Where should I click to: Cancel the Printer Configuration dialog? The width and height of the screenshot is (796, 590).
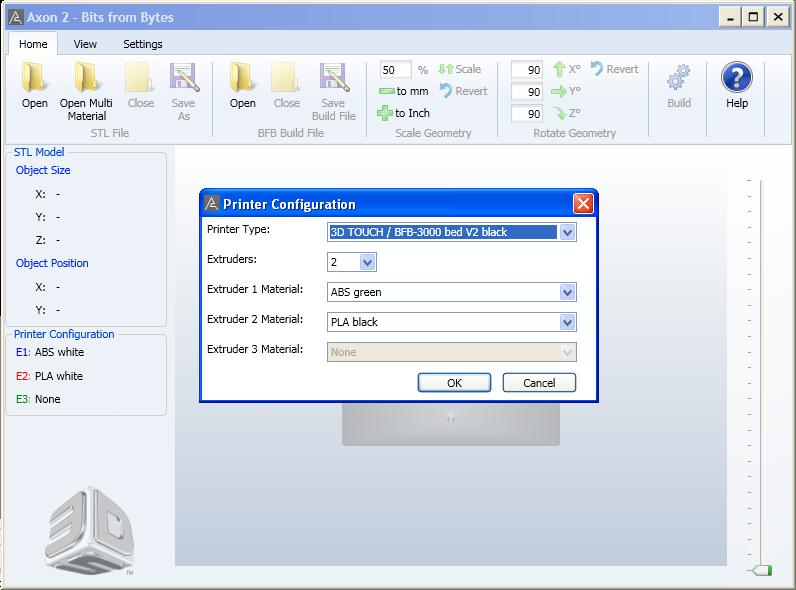(x=539, y=383)
